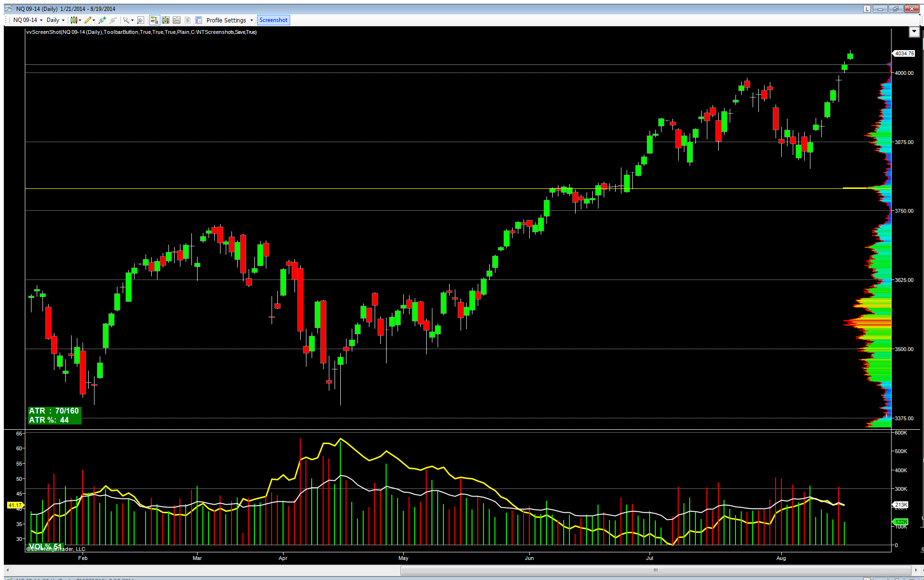Screen dimensions: 924x580
Task: Click the 3875.00 price axis label
Action: coord(904,142)
